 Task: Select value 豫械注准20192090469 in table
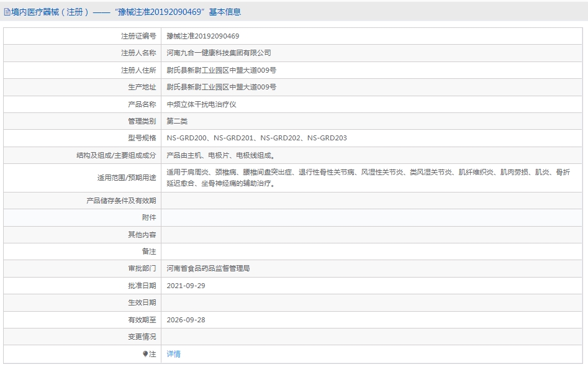(203, 36)
